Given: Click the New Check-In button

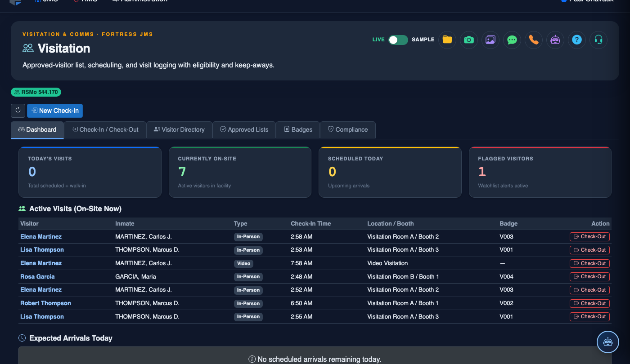Looking at the screenshot, I should [x=55, y=111].
